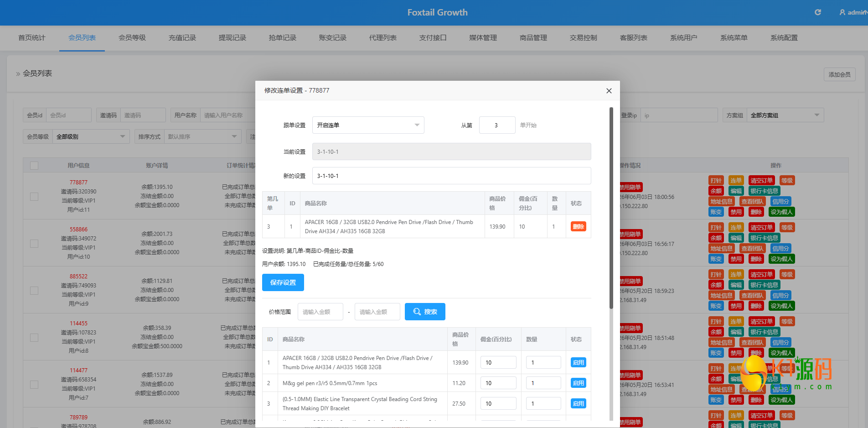
Task: Open the 会员等级 tab
Action: [132, 38]
